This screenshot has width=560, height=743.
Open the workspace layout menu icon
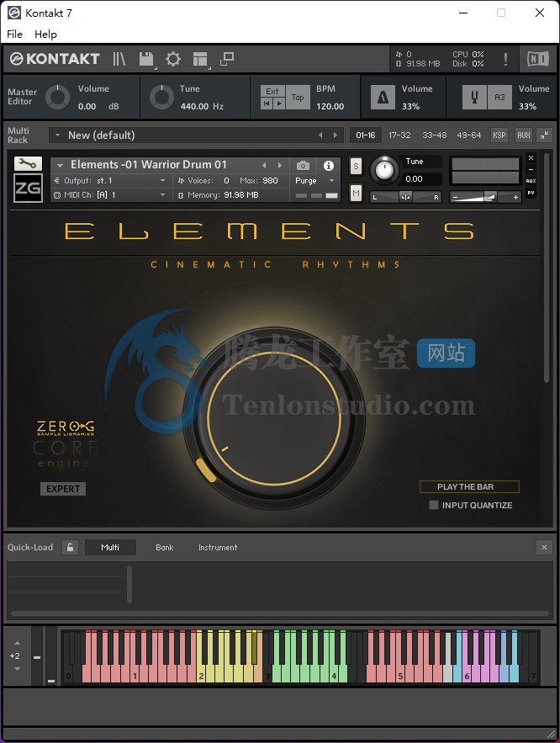point(200,59)
